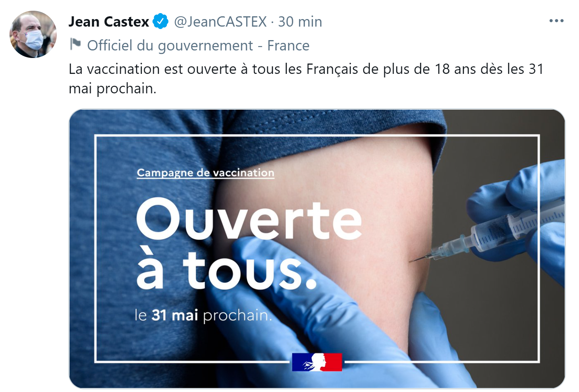Click the Officiel du gouvernement - France label

coord(198,46)
